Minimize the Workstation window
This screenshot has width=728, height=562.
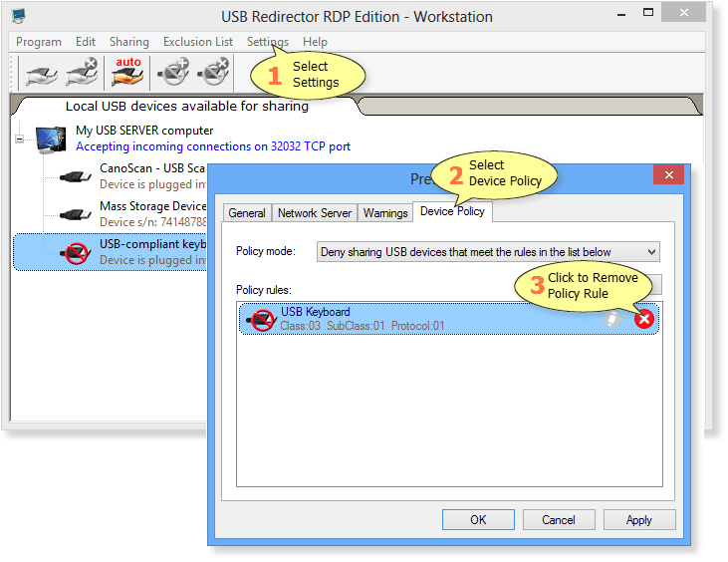621,14
